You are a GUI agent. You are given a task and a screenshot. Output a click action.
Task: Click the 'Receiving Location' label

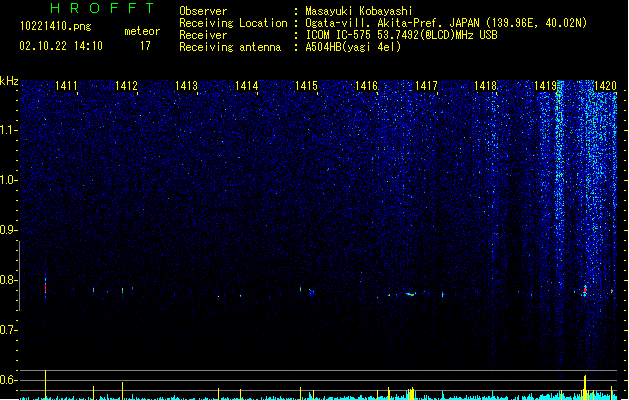point(233,23)
